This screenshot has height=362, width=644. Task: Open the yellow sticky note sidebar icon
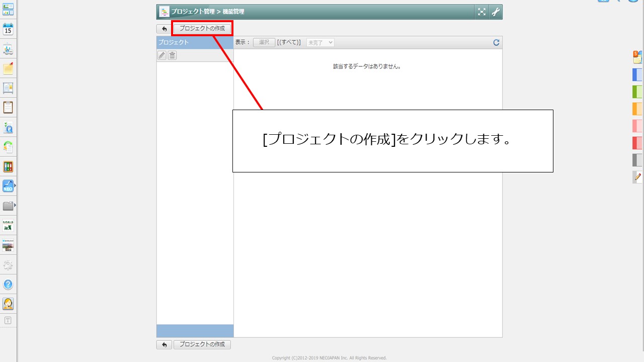[8, 69]
